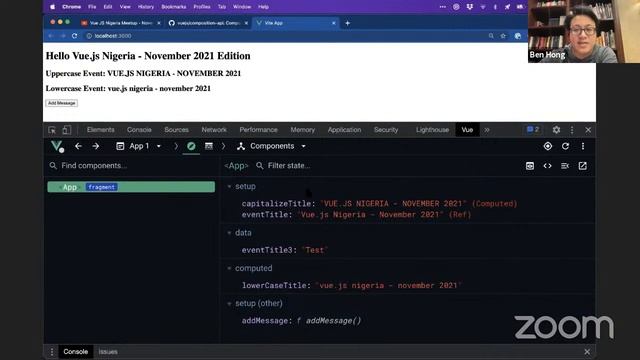Image resolution: width=640 pixels, height=360 pixels.
Task: Close the bottom console drawer
Action: tap(587, 351)
